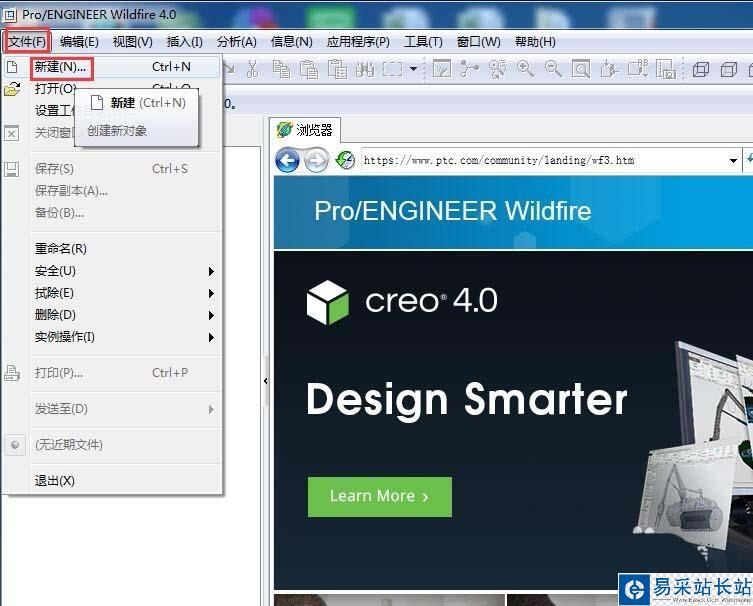Click the (无近期文件) recent files entry
The height and width of the screenshot is (606, 753).
coord(125,445)
